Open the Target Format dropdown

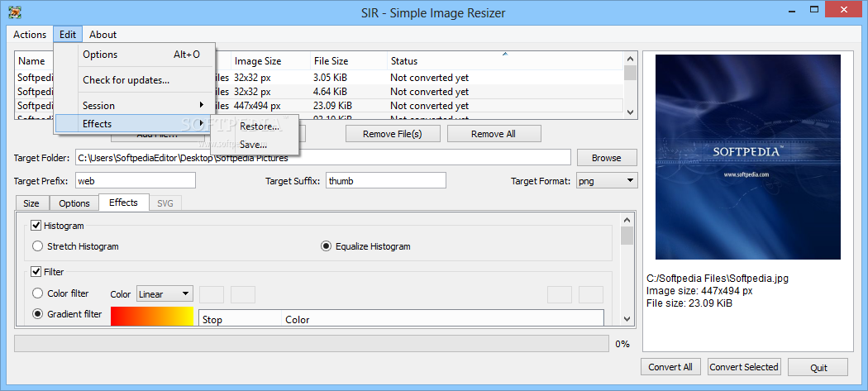(x=606, y=180)
